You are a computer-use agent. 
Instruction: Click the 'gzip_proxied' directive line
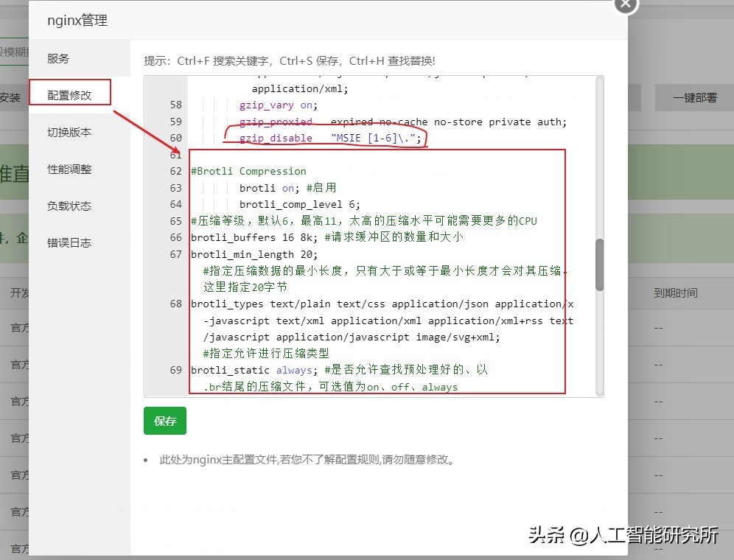coord(403,122)
